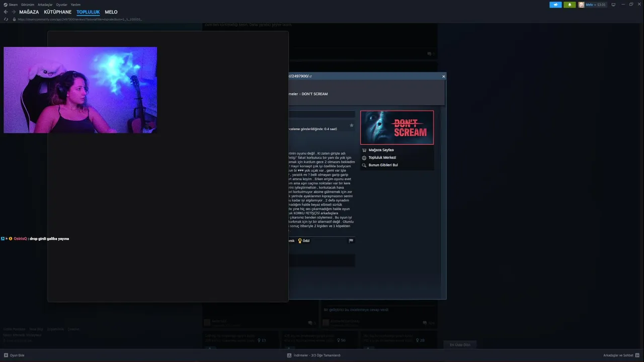Reload the page with the refresh icon
Screen dimensions: 644x362
point(6,19)
